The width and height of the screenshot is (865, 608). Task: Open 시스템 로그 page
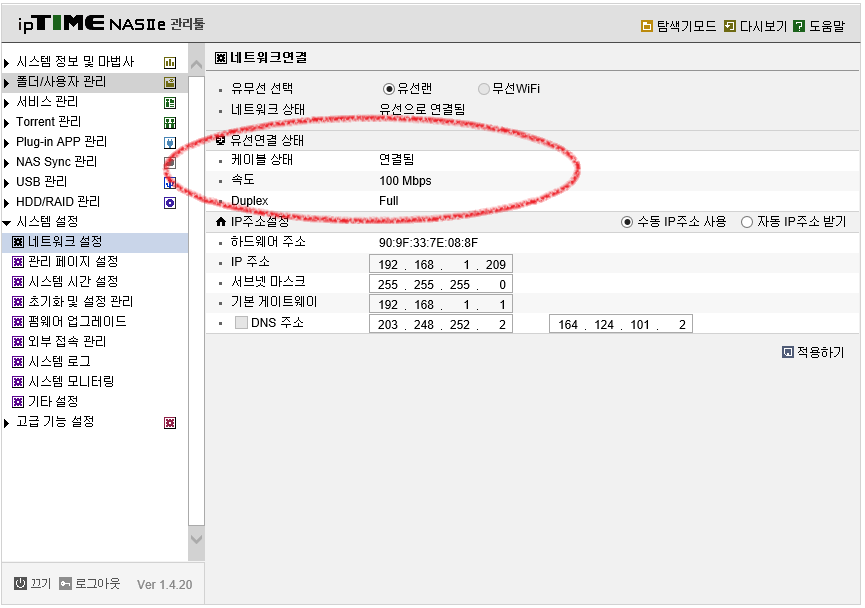[x=60, y=362]
